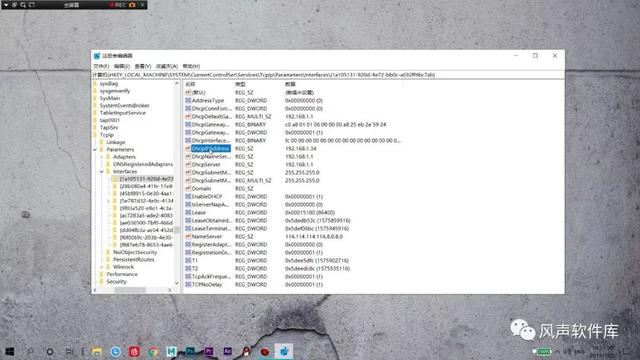Launch Photoshop from the taskbar
This screenshot has width=640, height=360.
(x=190, y=351)
